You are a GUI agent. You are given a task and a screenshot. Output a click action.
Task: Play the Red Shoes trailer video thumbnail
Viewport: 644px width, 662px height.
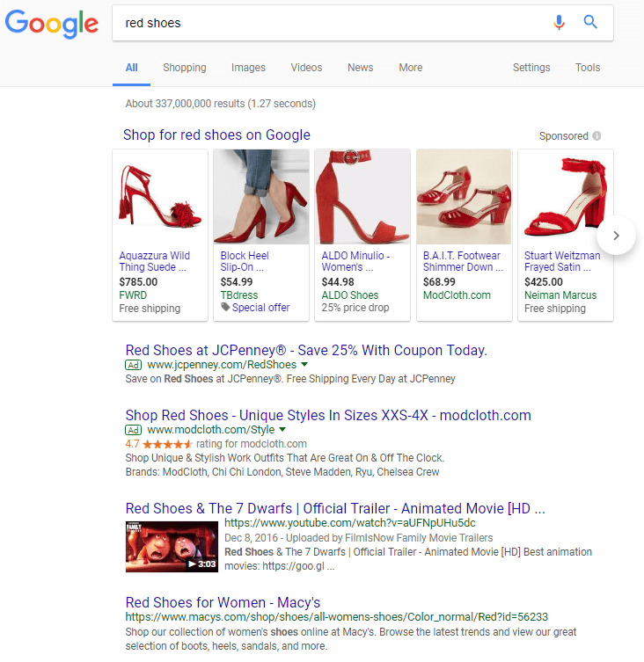(172, 547)
